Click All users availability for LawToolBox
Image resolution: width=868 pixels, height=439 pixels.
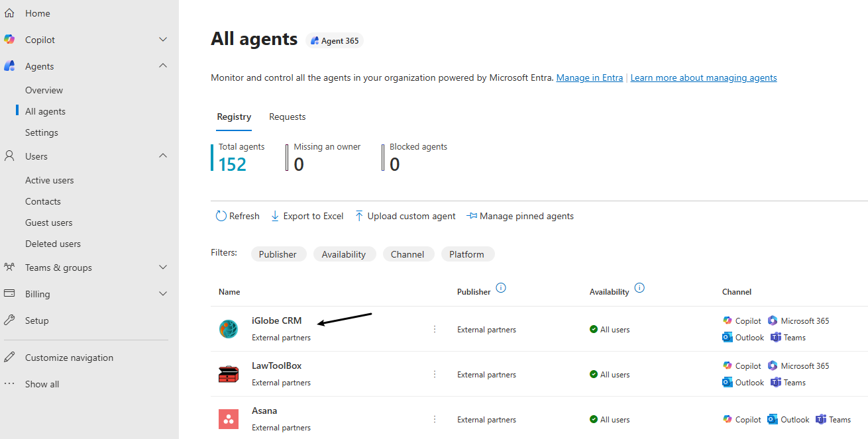[610, 374]
